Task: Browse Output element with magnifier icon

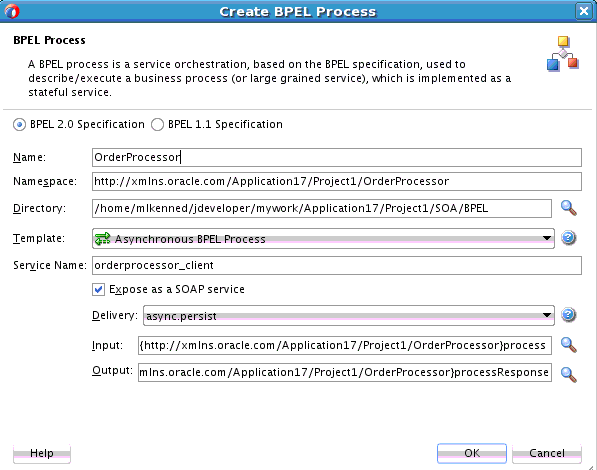Action: point(568,374)
